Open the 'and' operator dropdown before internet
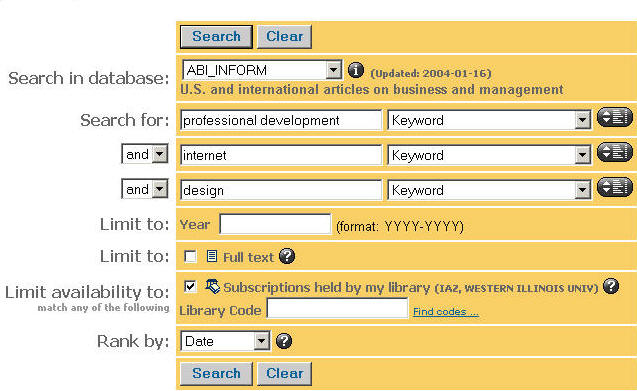Screen dimensions: 637x391 pyautogui.click(x=145, y=154)
